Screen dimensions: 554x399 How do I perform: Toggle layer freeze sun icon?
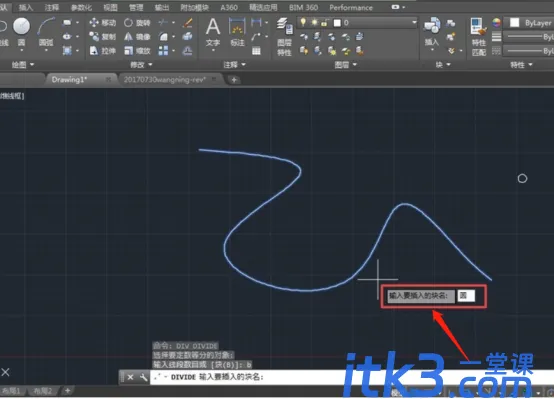coord(314,23)
